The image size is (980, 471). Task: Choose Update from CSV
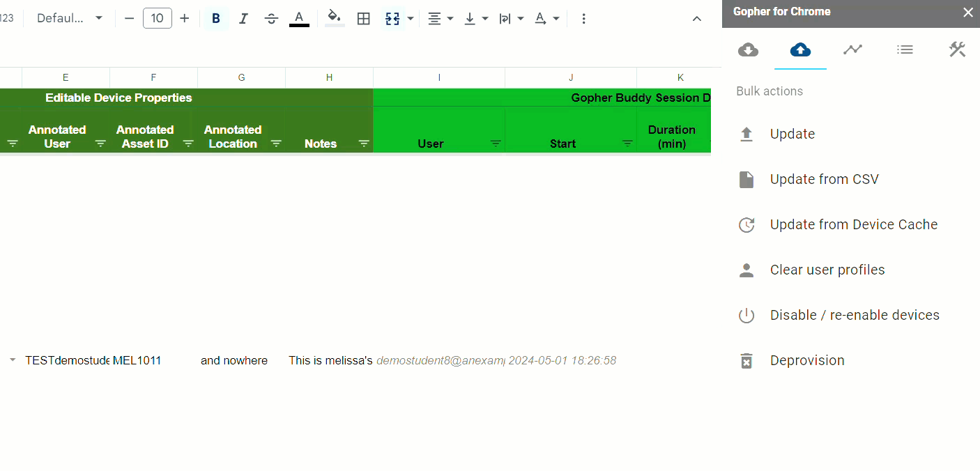(x=825, y=179)
